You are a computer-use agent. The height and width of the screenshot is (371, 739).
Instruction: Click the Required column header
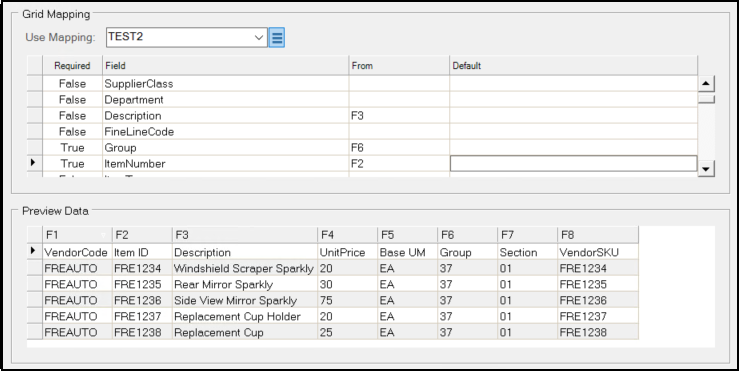point(72,66)
